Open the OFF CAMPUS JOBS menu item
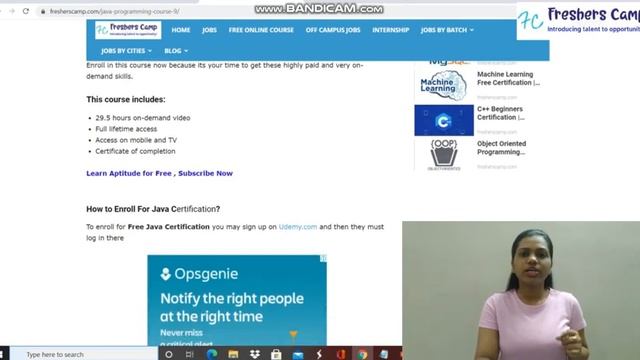Screen dimensions: 640x360 (x=333, y=30)
